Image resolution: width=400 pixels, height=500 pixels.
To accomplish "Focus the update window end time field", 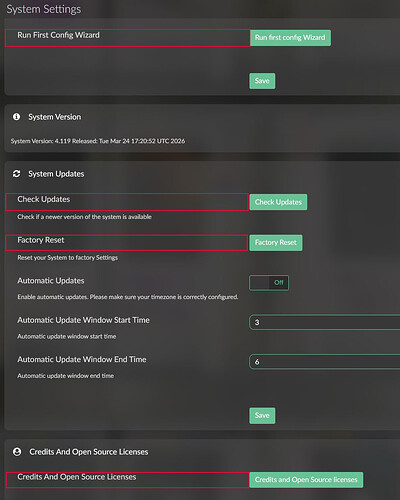I will click(x=324, y=362).
